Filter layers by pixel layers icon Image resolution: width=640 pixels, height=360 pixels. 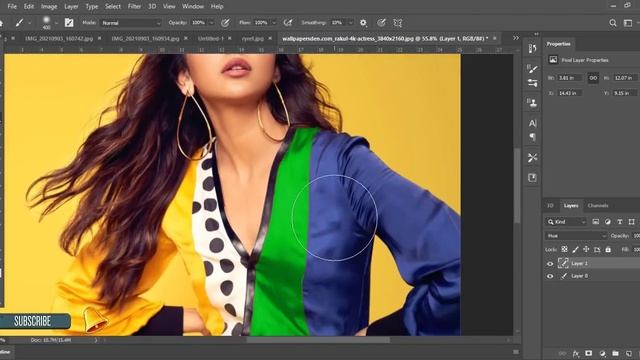596,222
